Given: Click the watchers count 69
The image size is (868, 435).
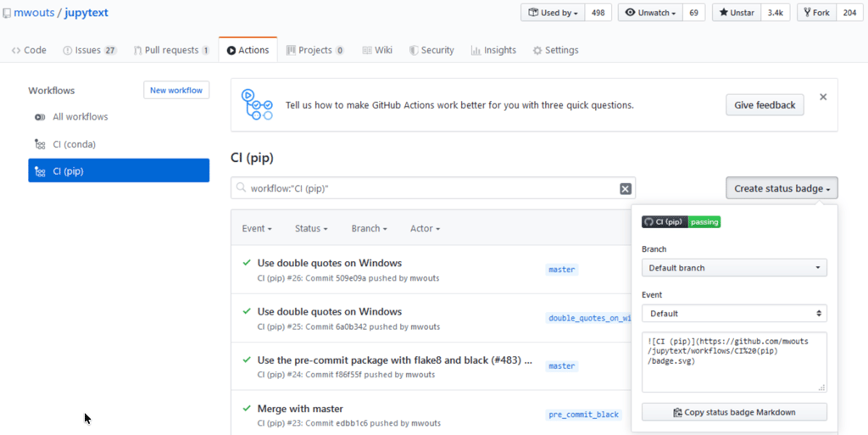Looking at the screenshot, I should (693, 13).
